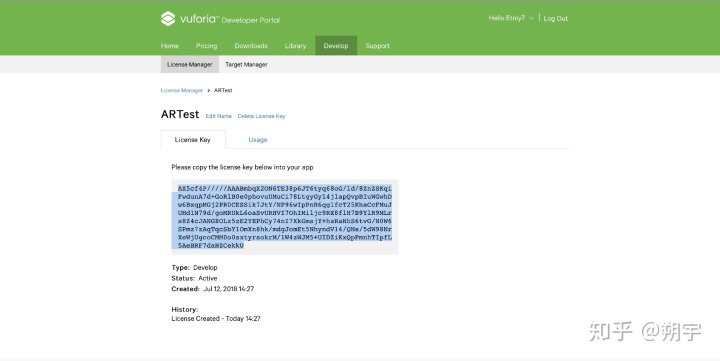Click the Edit Name link
Viewport: 720px width, 361px height.
click(x=219, y=116)
